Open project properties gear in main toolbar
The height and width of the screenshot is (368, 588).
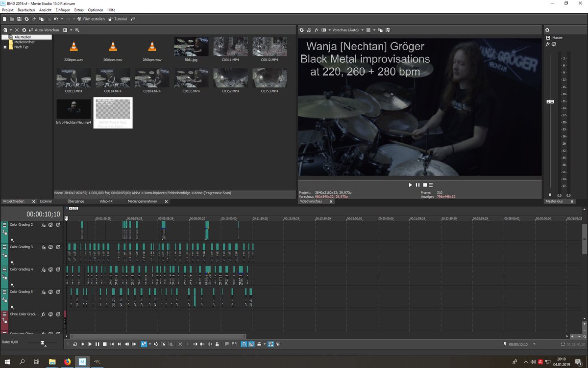coord(26,19)
